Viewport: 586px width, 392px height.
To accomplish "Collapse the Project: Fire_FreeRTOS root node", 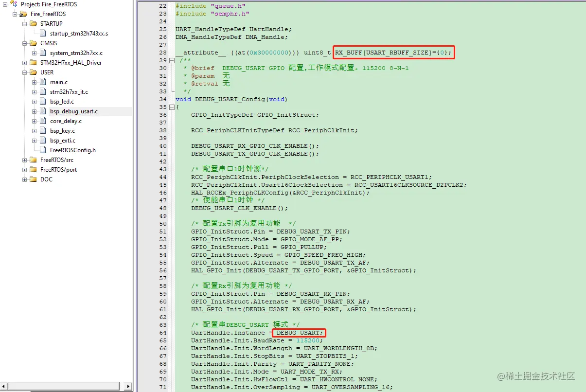I will [x=5, y=4].
